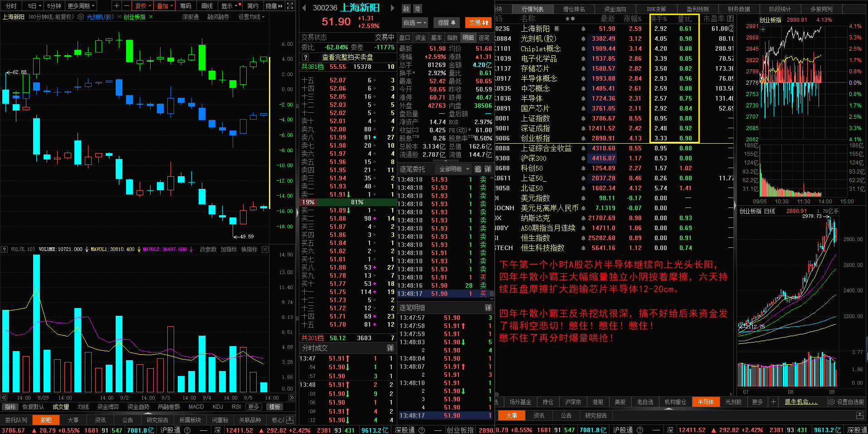Open the 叠加 overlay dropdown
This screenshot has height=434, width=868.
point(165,6)
